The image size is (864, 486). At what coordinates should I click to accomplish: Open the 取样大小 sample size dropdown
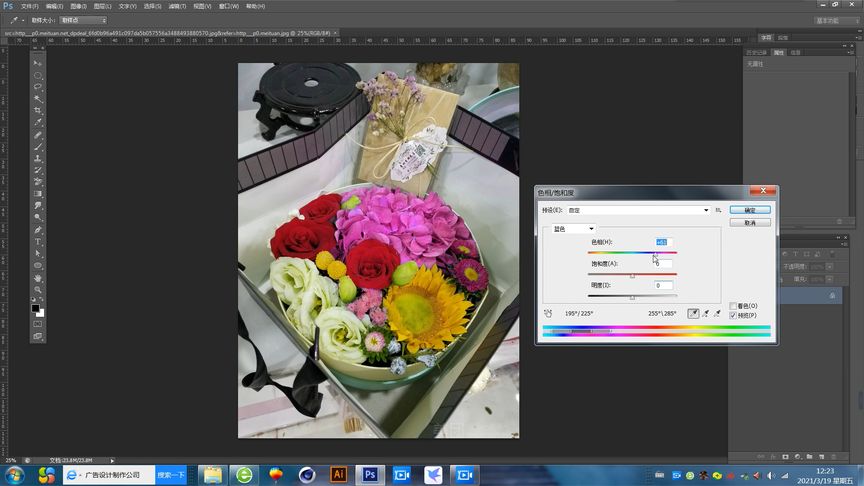[x=82, y=20]
